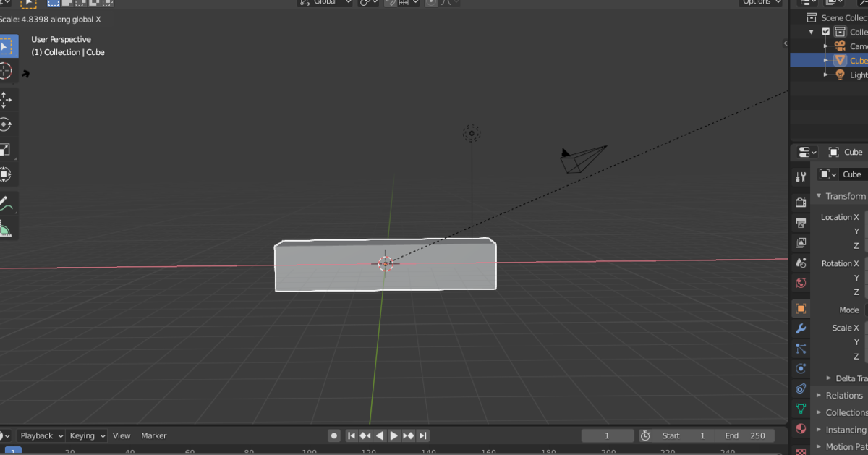
Task: Open the Scene properties tab
Action: point(800,263)
